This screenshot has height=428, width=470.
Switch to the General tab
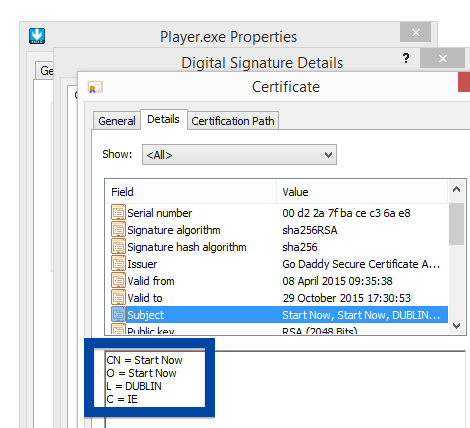pos(117,121)
